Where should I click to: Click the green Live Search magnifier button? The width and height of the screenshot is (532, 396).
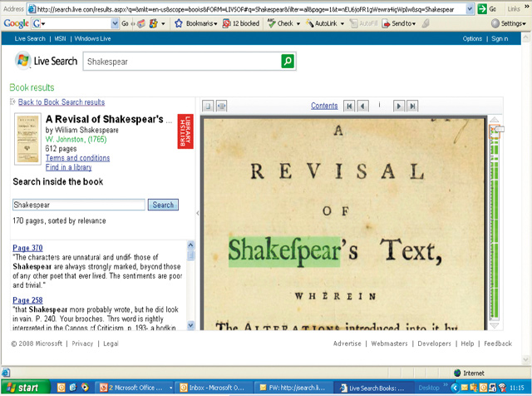pos(288,61)
